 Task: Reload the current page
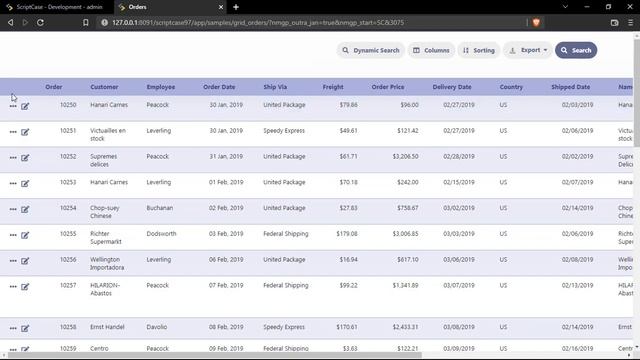pyautogui.click(x=40, y=22)
